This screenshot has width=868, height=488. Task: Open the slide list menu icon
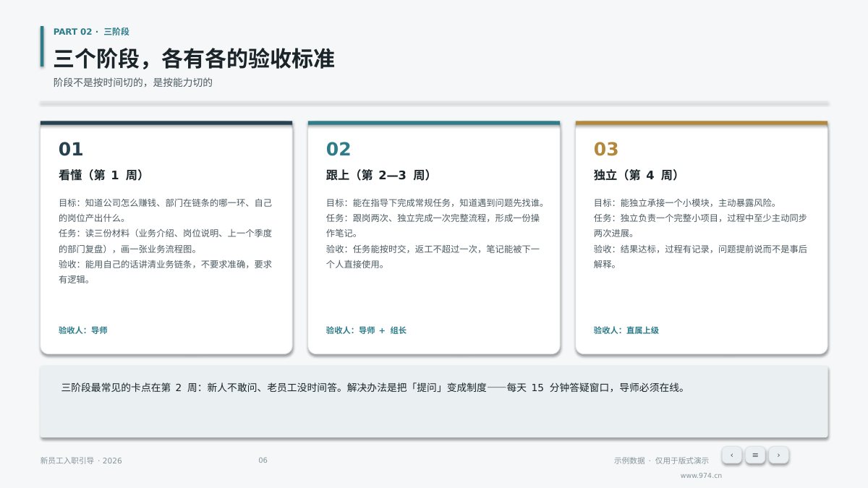pyautogui.click(x=755, y=455)
